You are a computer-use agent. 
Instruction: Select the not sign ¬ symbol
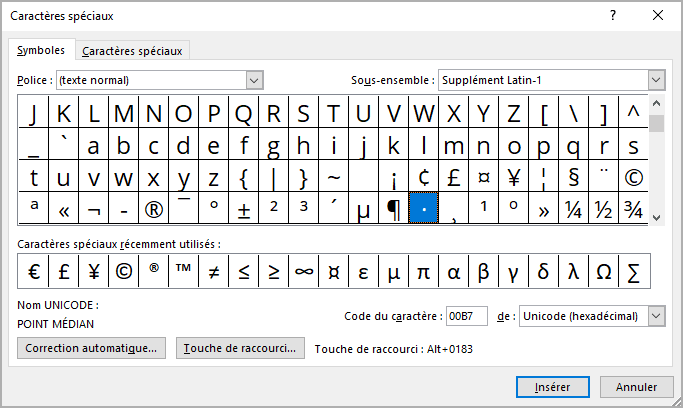[94, 208]
